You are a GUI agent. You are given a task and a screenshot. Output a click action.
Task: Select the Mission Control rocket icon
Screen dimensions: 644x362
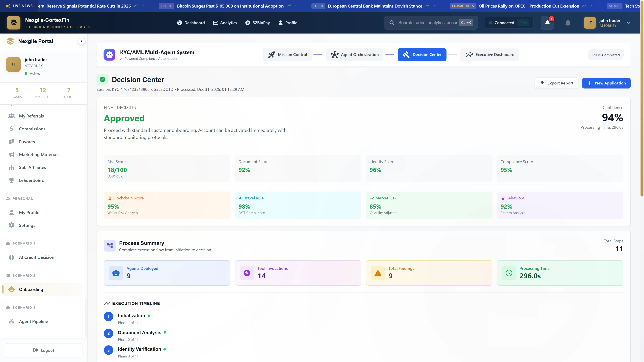click(272, 54)
